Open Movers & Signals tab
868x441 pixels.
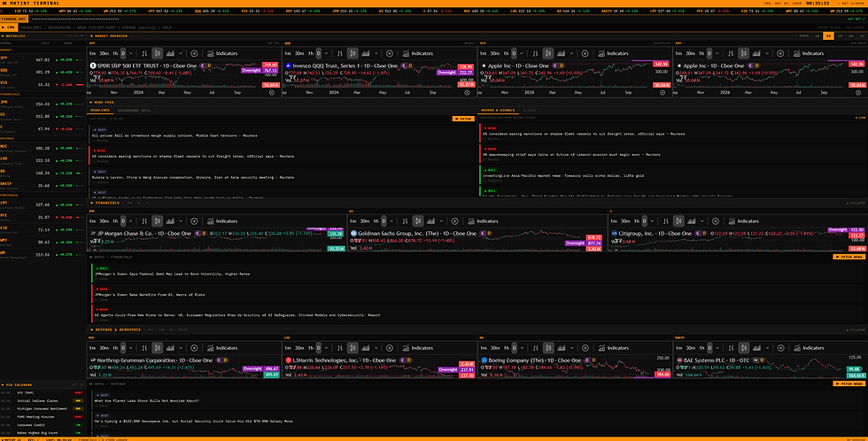coord(498,110)
